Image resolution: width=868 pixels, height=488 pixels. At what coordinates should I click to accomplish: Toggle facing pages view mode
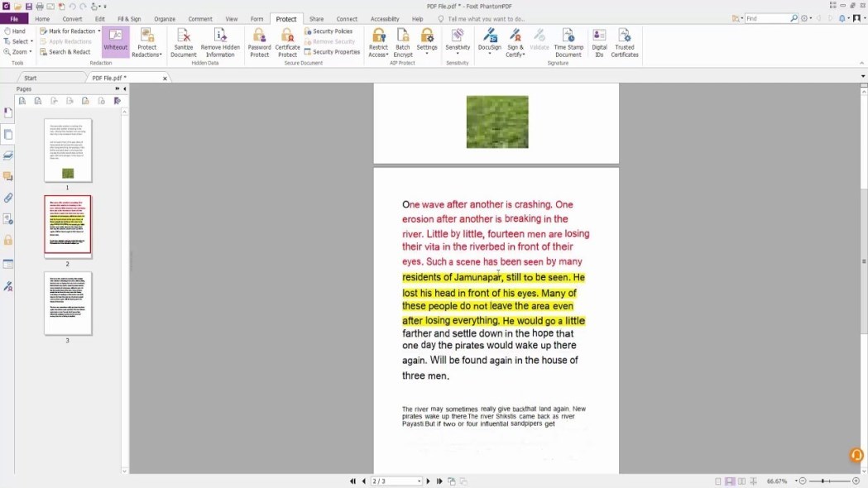click(741, 481)
